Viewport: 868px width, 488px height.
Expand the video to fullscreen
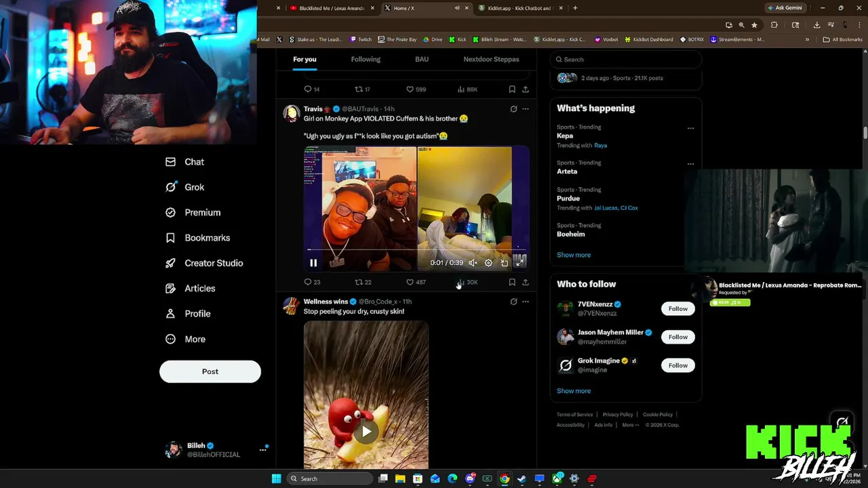point(519,262)
